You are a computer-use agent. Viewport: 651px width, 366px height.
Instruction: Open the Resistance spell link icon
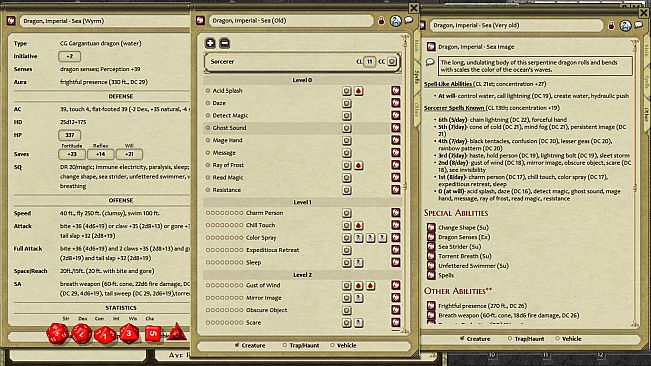(396, 190)
